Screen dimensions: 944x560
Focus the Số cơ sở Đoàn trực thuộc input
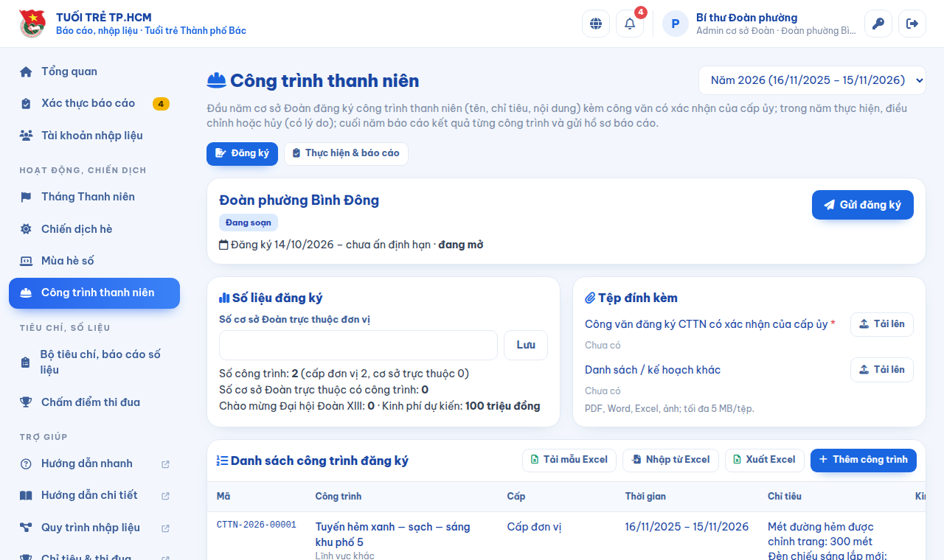pos(358,345)
